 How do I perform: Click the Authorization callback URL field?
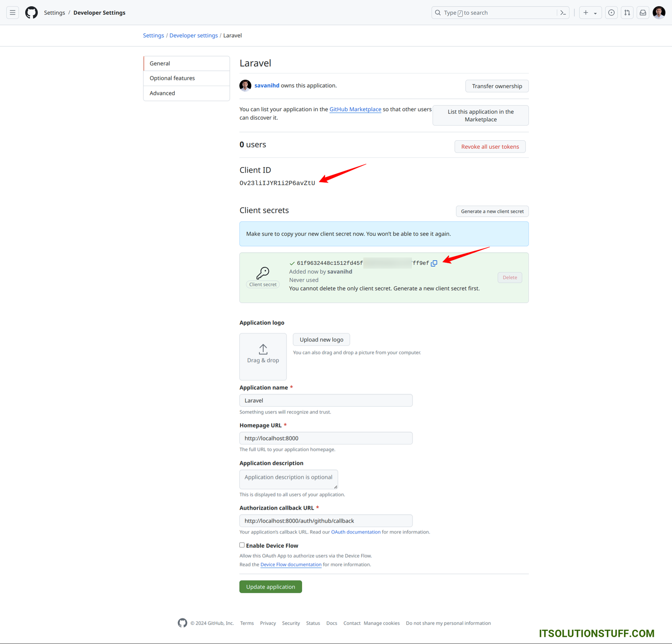325,521
